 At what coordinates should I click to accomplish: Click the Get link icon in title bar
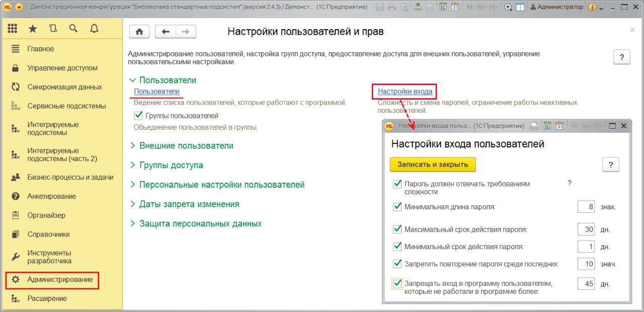click(418, 7)
